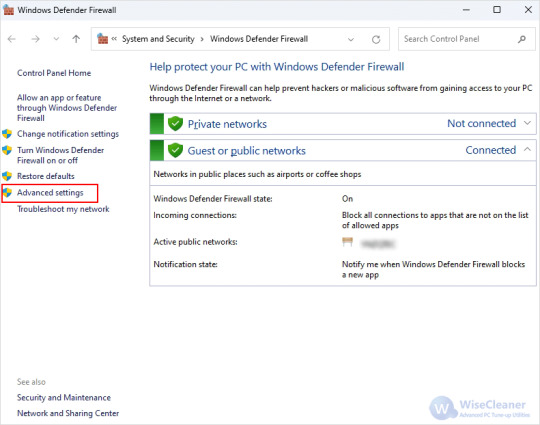
Task: Click shield icon beside Turn Windows Defender Firewall
Action: pyautogui.click(x=7, y=151)
